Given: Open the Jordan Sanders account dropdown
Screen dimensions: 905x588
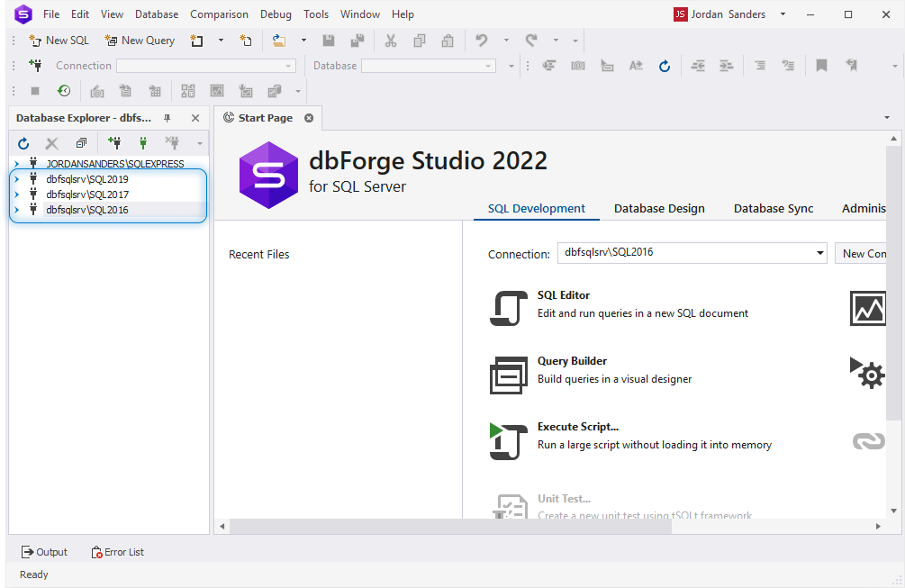Looking at the screenshot, I should pos(783,14).
